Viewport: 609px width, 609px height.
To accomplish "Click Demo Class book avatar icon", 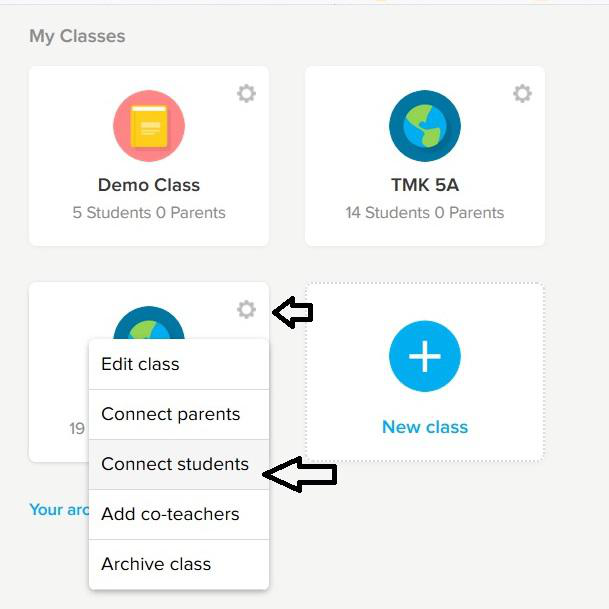I will [149, 126].
